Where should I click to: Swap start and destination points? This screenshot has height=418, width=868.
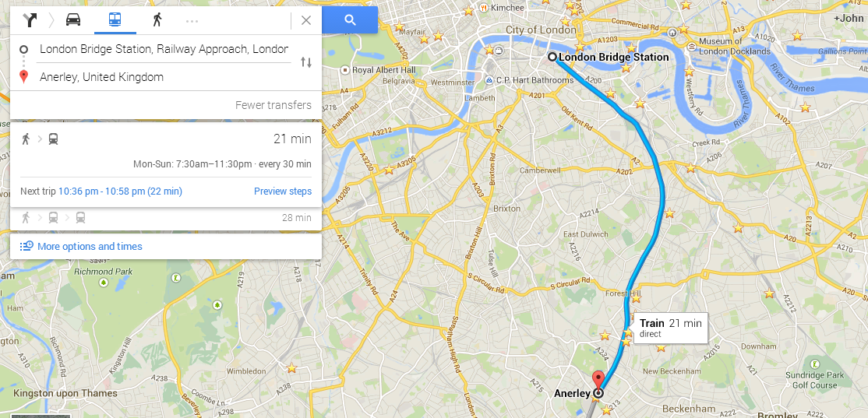tap(306, 62)
